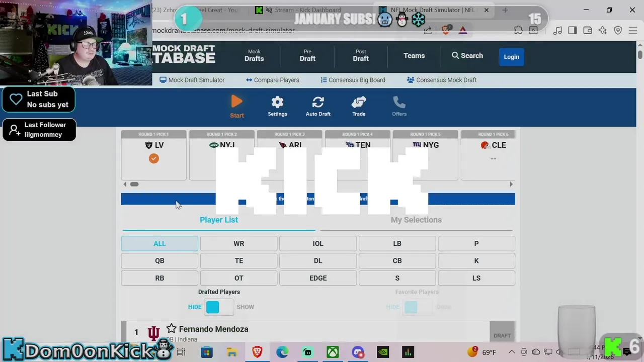Click the orange Start play icon

point(237,102)
